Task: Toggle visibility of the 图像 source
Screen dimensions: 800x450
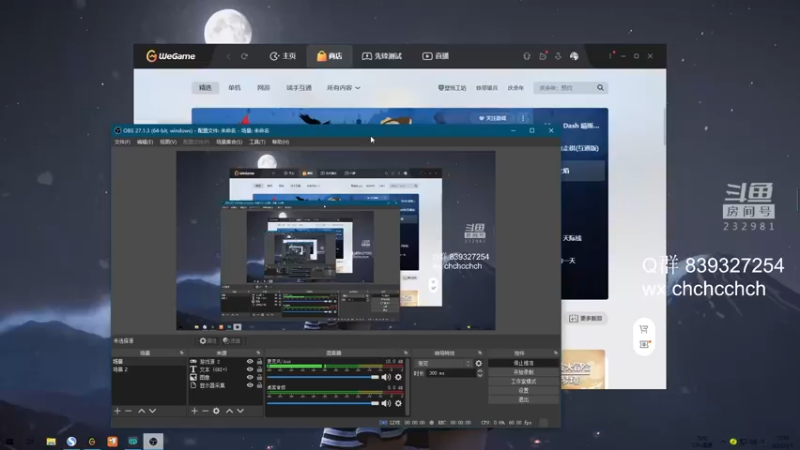Action: coord(250,378)
